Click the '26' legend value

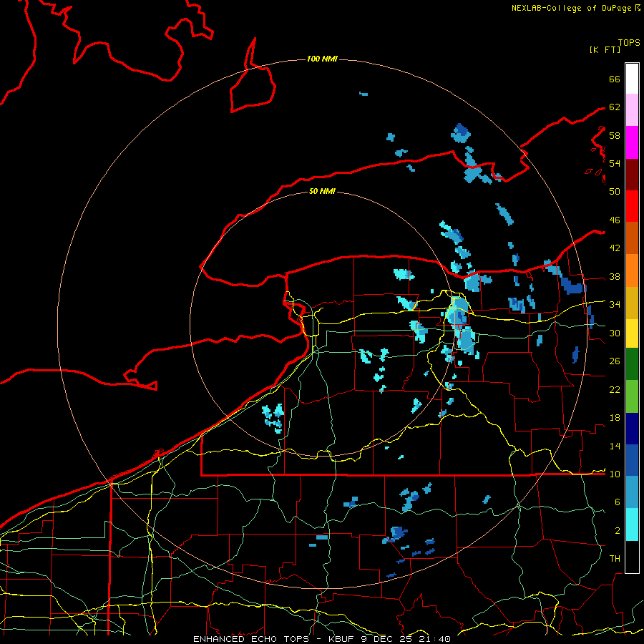tap(615, 361)
